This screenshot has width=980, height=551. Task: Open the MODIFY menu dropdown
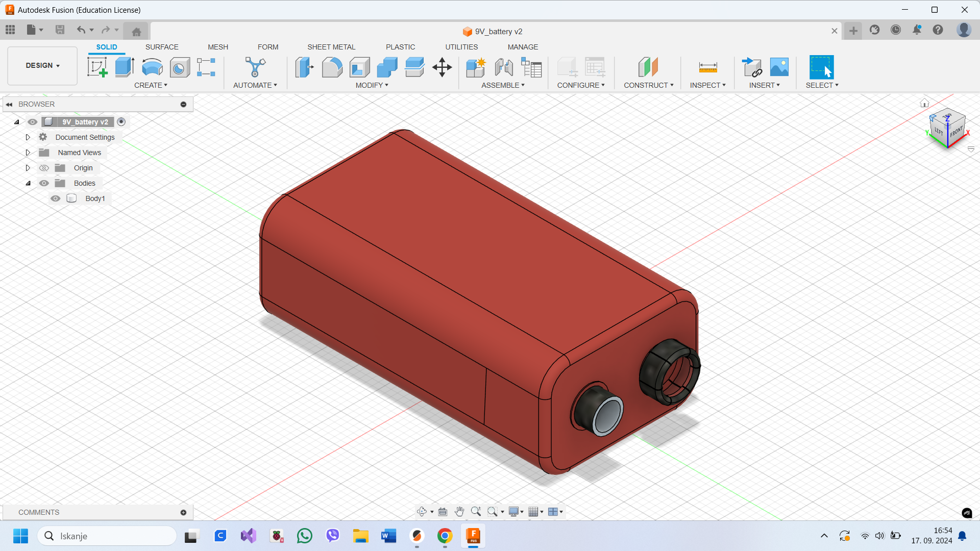tap(372, 85)
